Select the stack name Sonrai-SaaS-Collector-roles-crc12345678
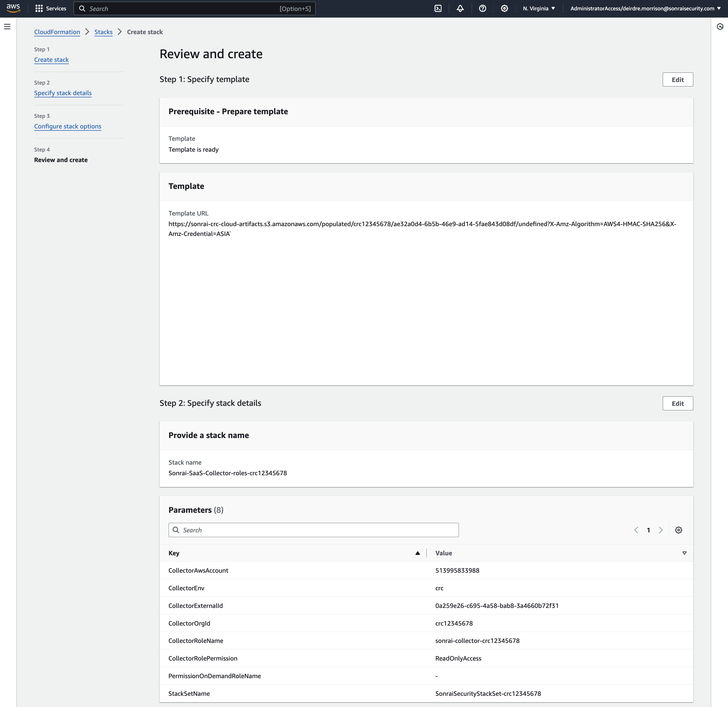The width and height of the screenshot is (728, 707). (228, 473)
